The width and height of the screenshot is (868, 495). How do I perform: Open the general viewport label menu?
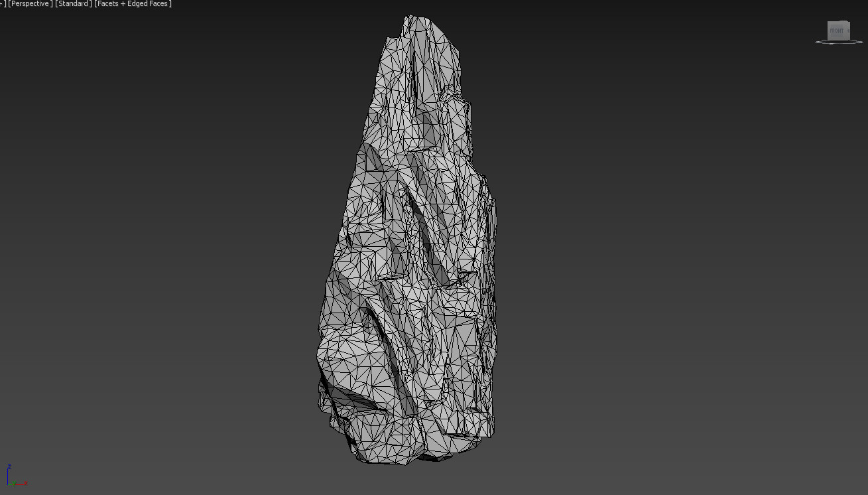point(2,3)
